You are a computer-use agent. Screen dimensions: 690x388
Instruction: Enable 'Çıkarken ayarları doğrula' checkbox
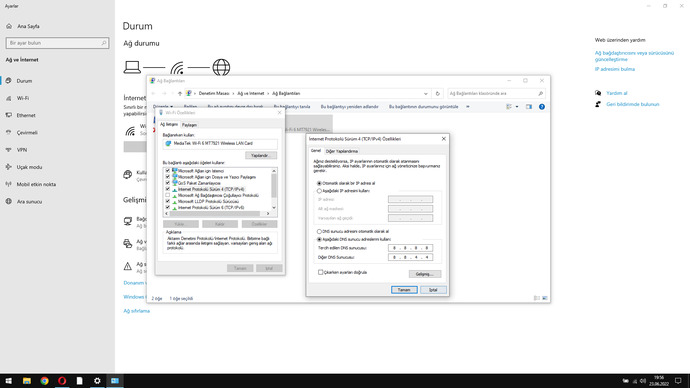point(321,272)
